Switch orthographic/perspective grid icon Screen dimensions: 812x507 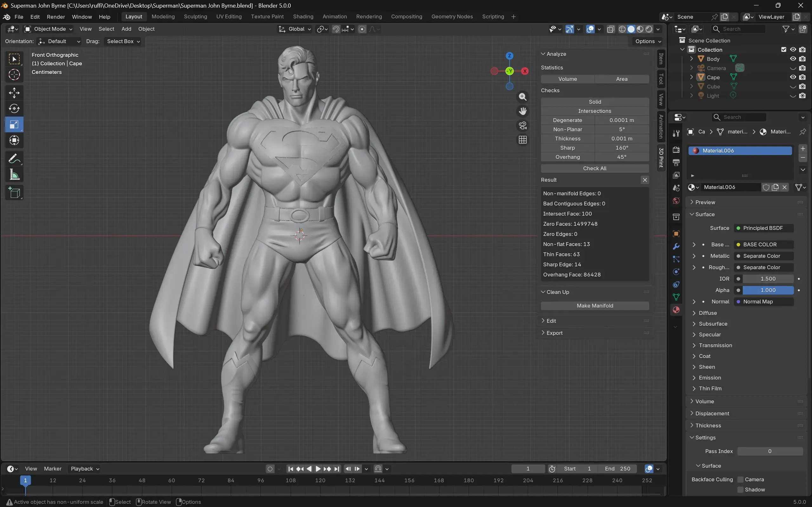522,140
